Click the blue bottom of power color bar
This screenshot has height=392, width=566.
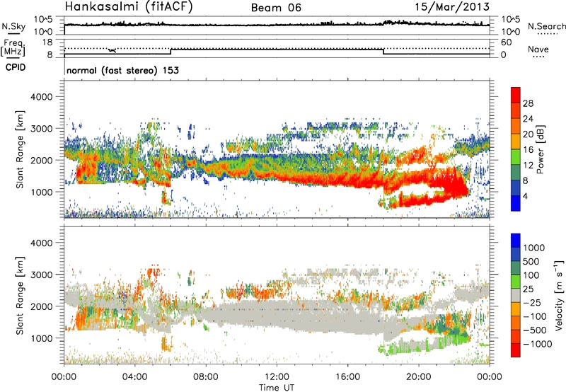516,203
